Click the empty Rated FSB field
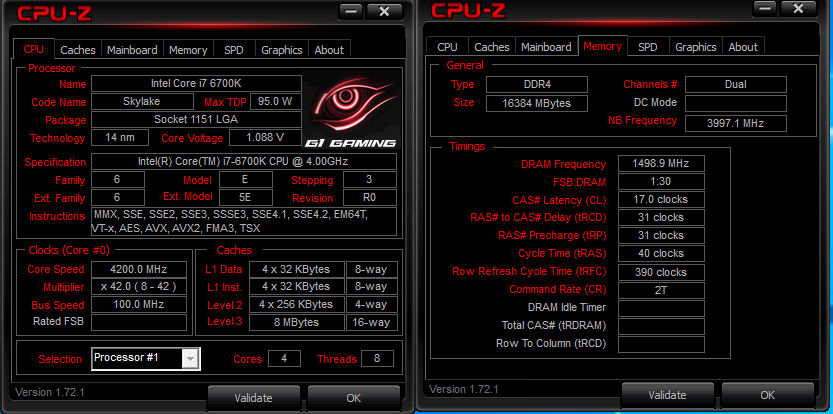Viewport: 833px width, 414px height. (x=139, y=322)
